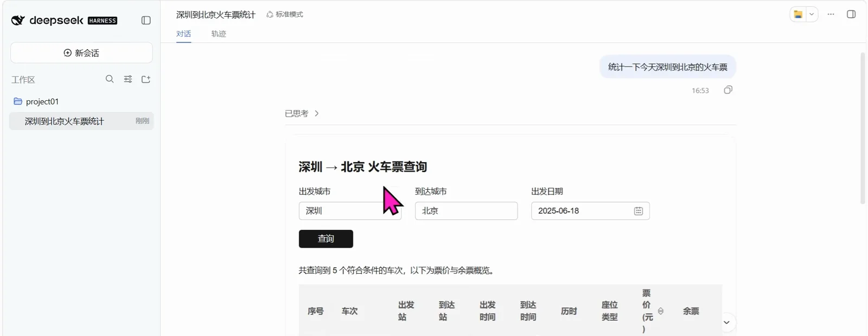Click the deepseek whale logo
The image size is (868, 336).
[18, 21]
